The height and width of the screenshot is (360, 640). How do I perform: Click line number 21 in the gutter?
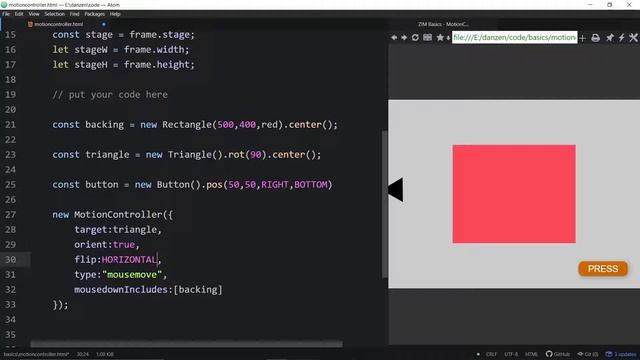10,124
